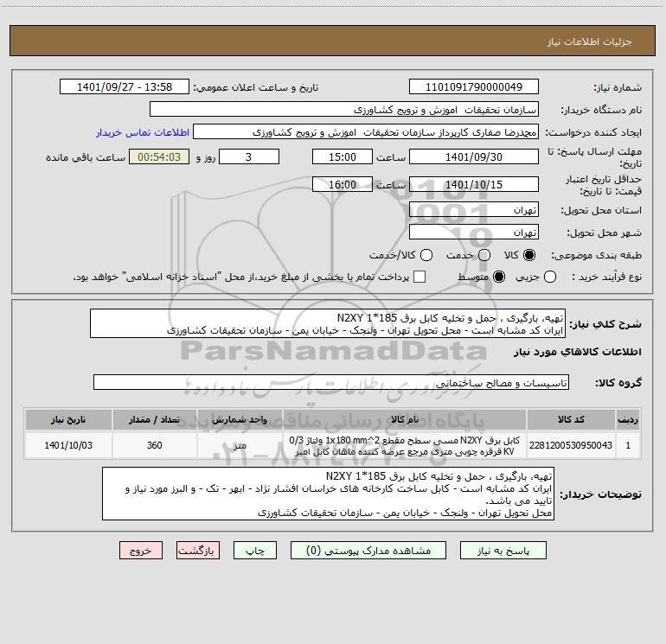Click the کابل برق N2XY product name cell
This screenshot has height=644, width=666.
point(405,445)
